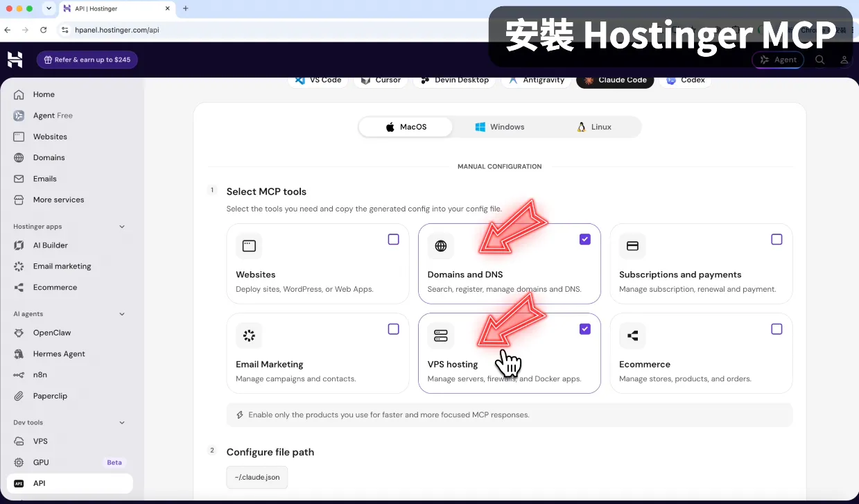Viewport: 859px width, 504px height.
Task: Click the Agent sidebar icon
Action: click(x=19, y=116)
